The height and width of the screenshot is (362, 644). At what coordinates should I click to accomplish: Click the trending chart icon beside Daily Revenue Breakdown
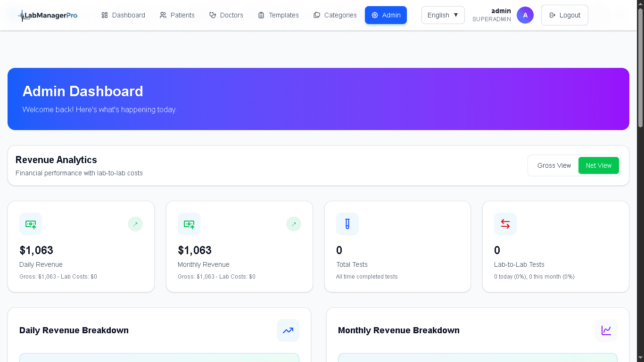(288, 330)
